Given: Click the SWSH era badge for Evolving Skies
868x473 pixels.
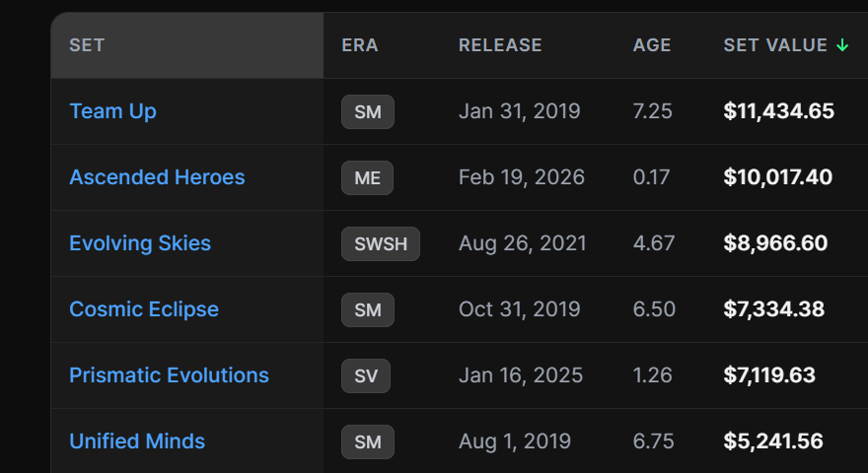Looking at the screenshot, I should pyautogui.click(x=381, y=243).
